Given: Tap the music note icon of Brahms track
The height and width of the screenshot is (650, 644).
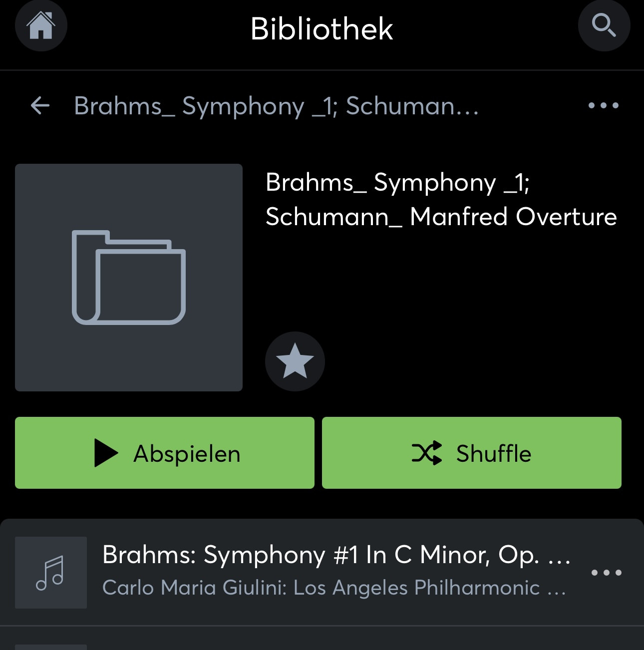Looking at the screenshot, I should (x=50, y=573).
